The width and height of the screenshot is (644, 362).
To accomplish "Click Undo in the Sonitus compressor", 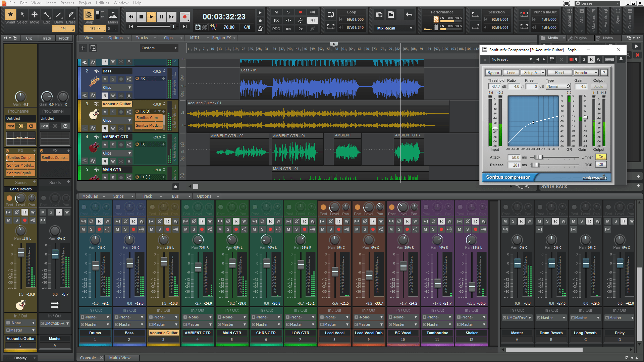I will tap(511, 72).
